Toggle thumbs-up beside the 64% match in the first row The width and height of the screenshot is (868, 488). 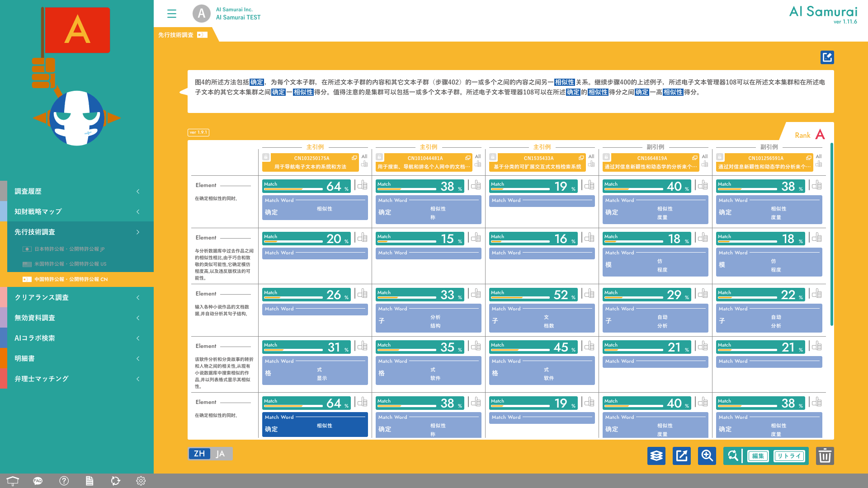[x=363, y=185]
